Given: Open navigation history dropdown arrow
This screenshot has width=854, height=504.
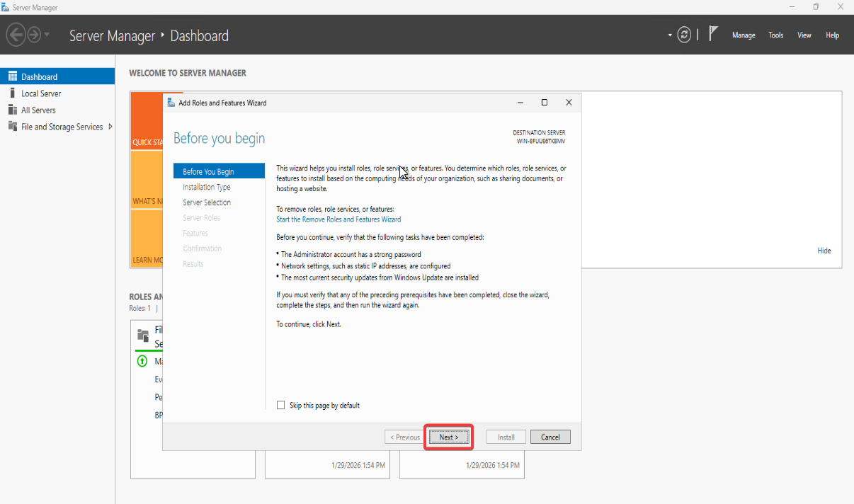Looking at the screenshot, I should [47, 35].
